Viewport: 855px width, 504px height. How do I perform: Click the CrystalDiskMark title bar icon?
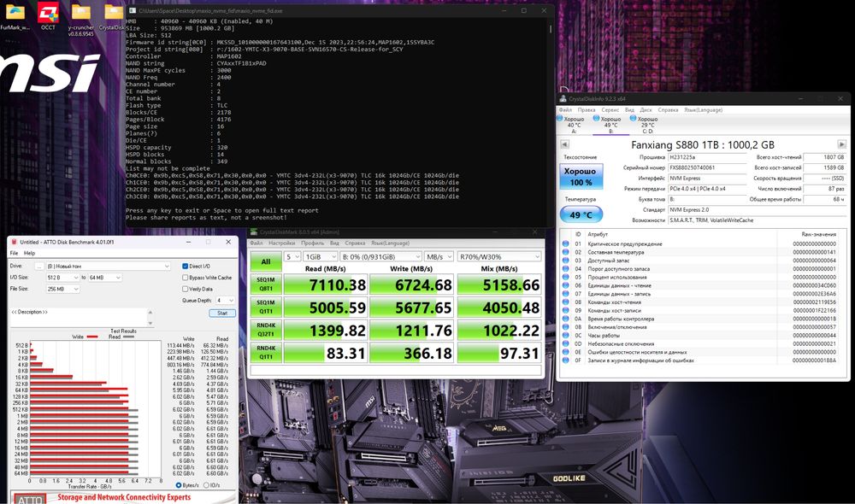coord(254,232)
